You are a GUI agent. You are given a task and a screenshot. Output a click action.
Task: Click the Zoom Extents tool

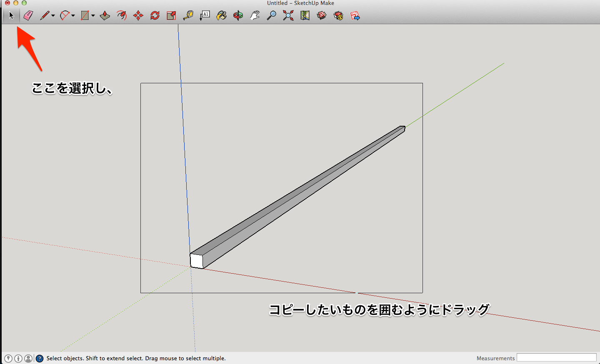click(x=288, y=16)
